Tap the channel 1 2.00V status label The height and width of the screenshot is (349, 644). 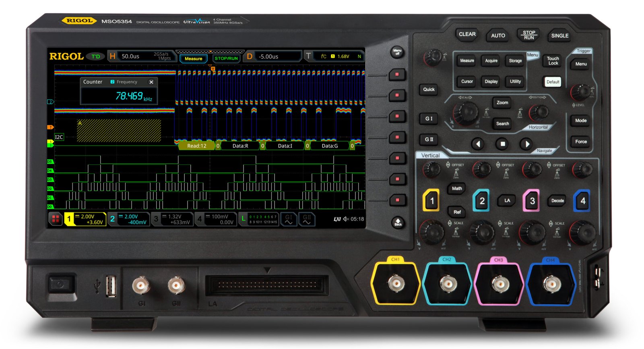[85, 219]
